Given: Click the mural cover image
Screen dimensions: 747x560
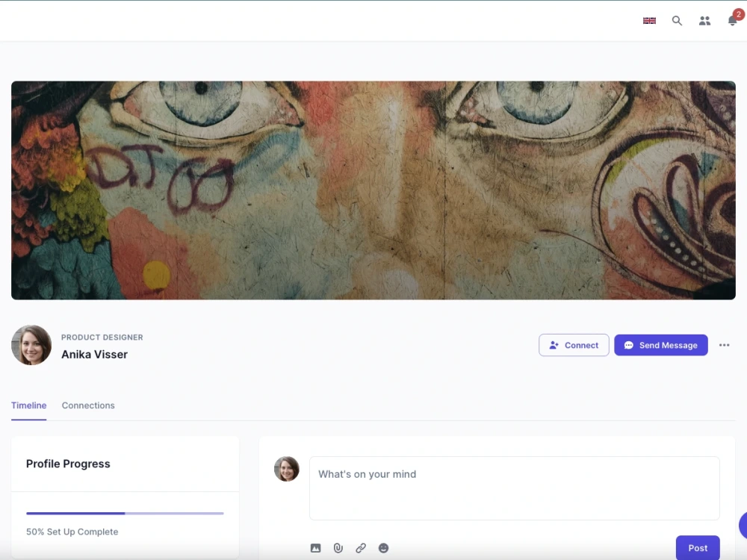Looking at the screenshot, I should point(373,190).
